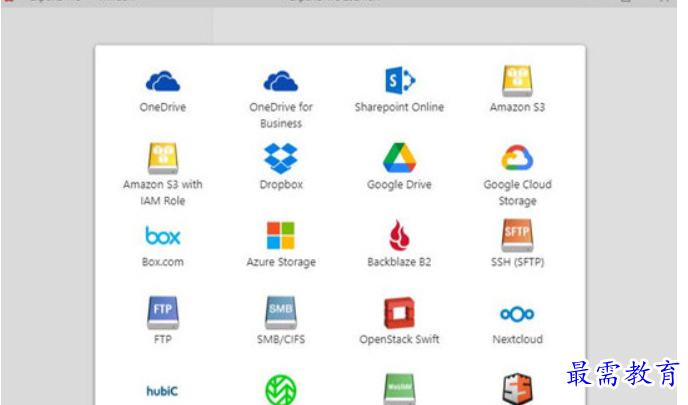Click the "Box.com" label
This screenshot has height=405, width=688.
click(163, 262)
